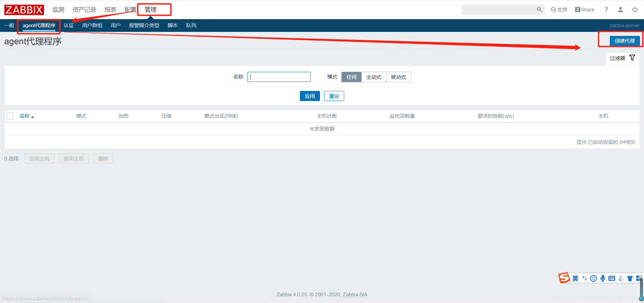The image size is (644, 303).
Task: Click the Sogou punctuation mode icon
Action: 585,279
